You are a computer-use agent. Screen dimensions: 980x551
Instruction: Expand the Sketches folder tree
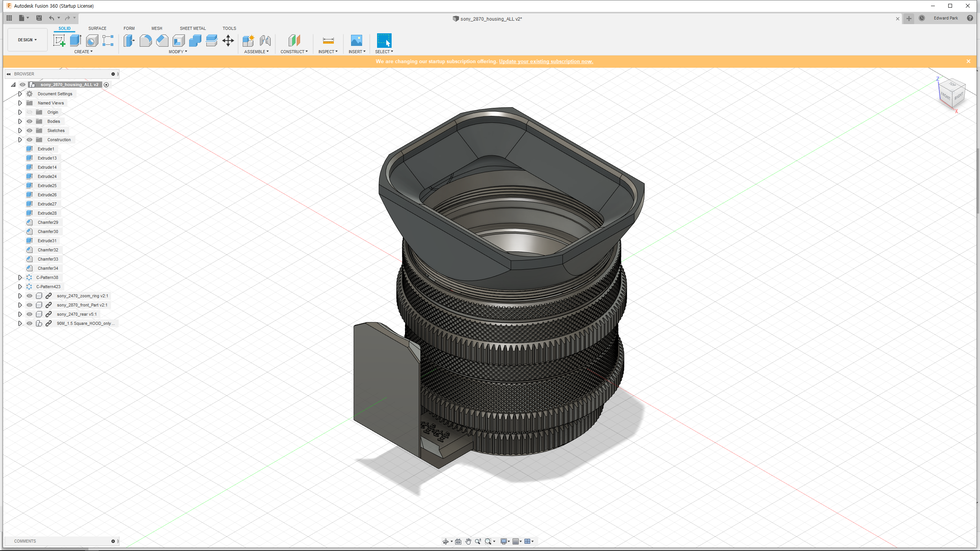[20, 130]
